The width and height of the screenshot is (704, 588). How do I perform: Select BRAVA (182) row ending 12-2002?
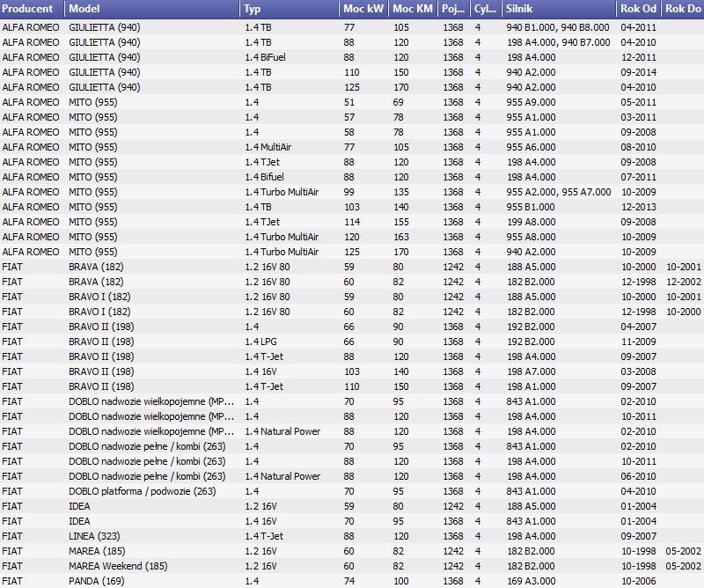coord(352,282)
